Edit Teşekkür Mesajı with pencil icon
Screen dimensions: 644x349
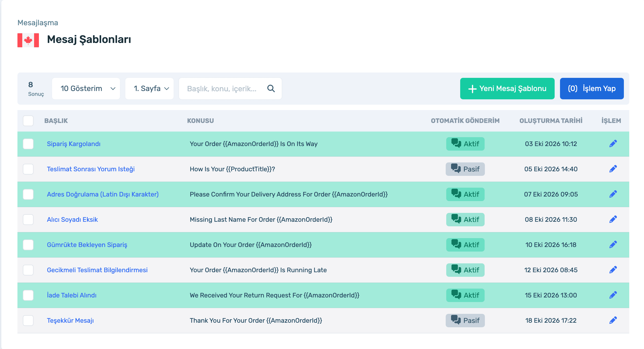coord(613,320)
